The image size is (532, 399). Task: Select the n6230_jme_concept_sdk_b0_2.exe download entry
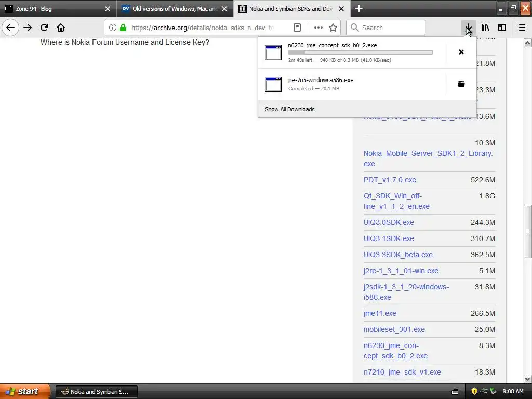352,52
